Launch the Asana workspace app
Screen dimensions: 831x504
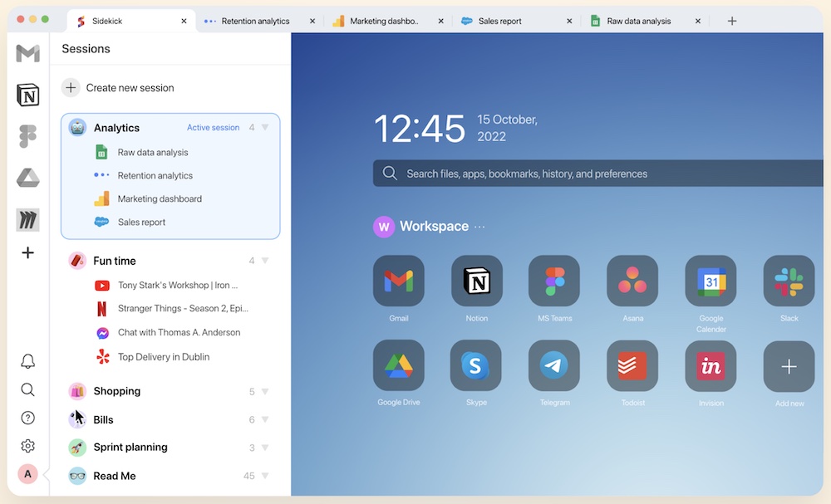pos(632,281)
